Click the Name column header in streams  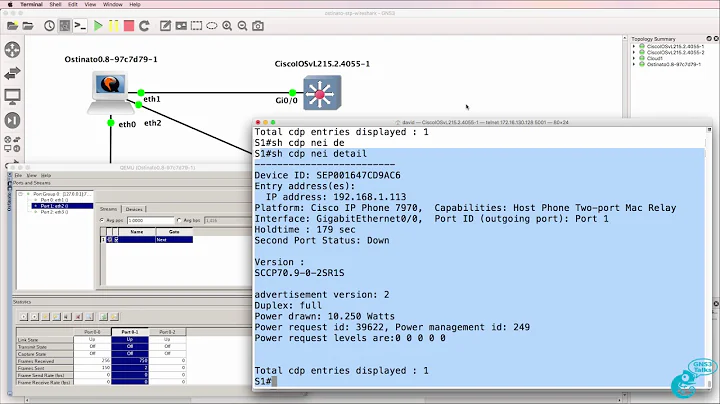point(137,232)
